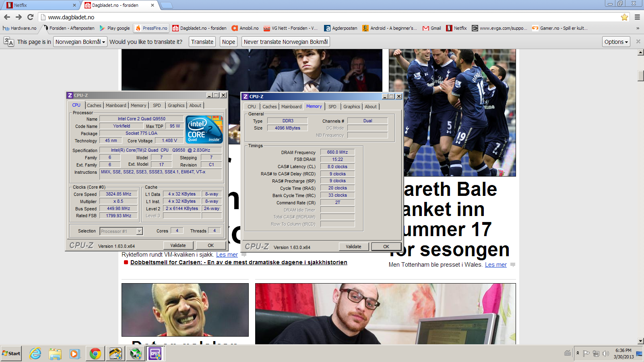Open the thumbnail of the grimacing footballer
Viewport: 644px width, 362px height.
coord(185,310)
